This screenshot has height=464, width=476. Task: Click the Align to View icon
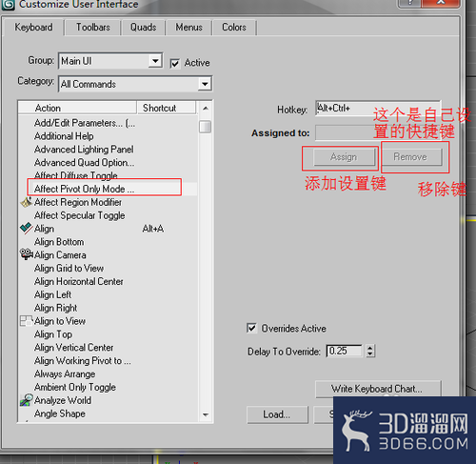point(26,321)
